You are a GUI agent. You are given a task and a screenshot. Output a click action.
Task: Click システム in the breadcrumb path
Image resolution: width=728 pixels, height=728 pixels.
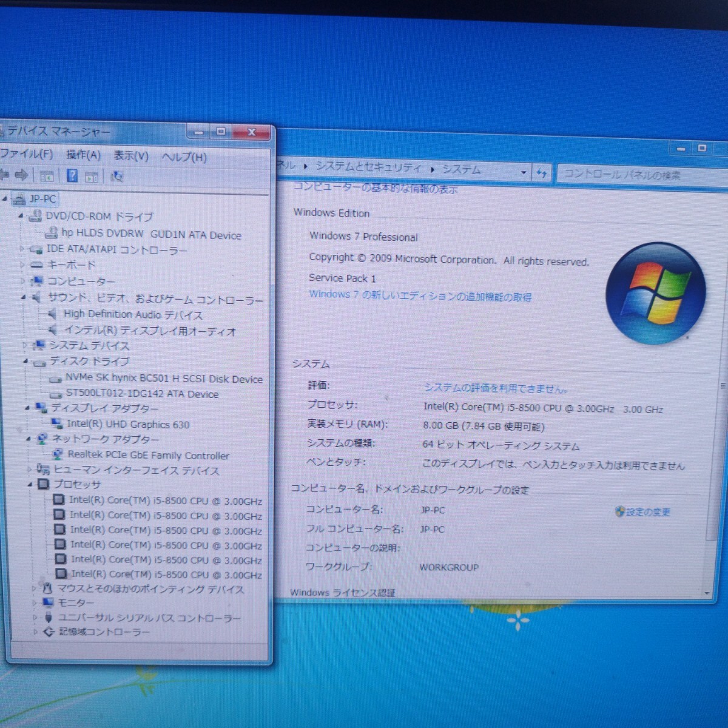(x=461, y=169)
